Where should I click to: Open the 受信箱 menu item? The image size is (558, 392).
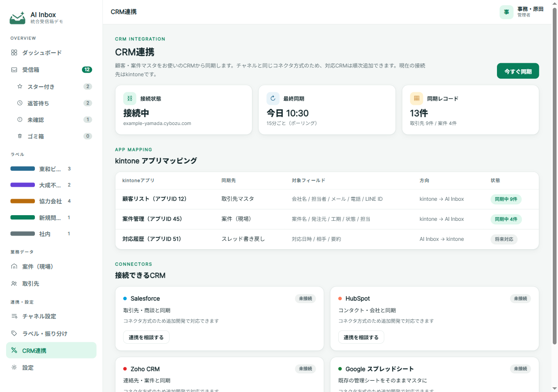[x=51, y=70]
